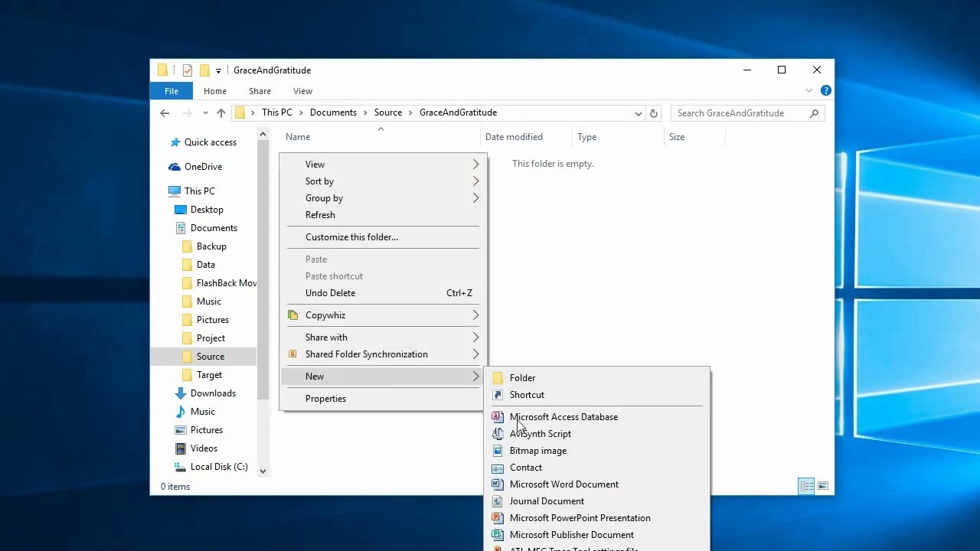Image resolution: width=980 pixels, height=551 pixels.
Task: Choose Undo Delete from context menu
Action: (x=383, y=293)
